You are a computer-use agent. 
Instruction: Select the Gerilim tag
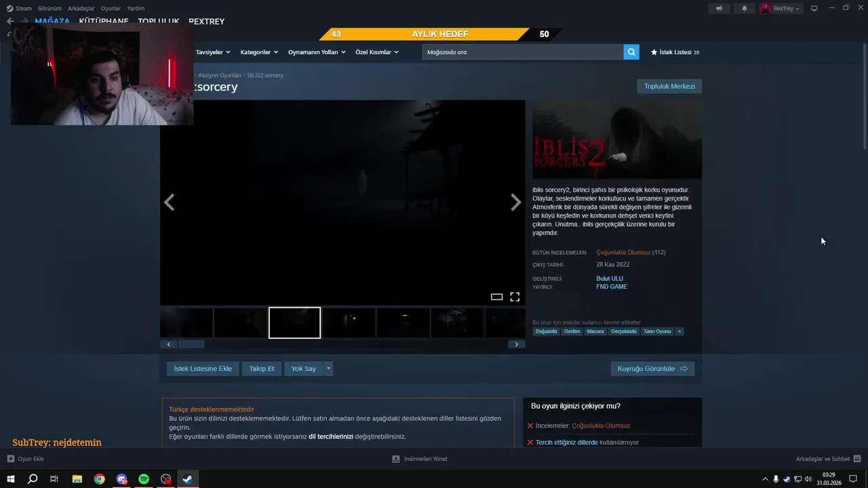572,331
